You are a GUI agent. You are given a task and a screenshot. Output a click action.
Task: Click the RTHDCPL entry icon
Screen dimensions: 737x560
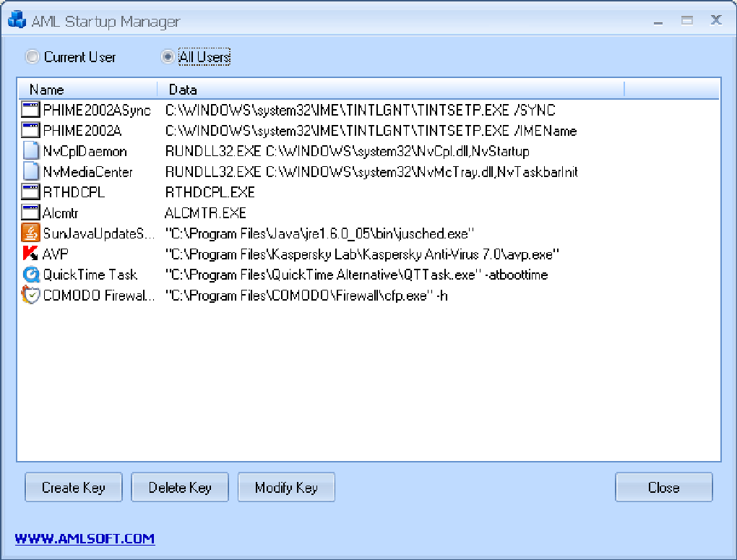point(30,191)
